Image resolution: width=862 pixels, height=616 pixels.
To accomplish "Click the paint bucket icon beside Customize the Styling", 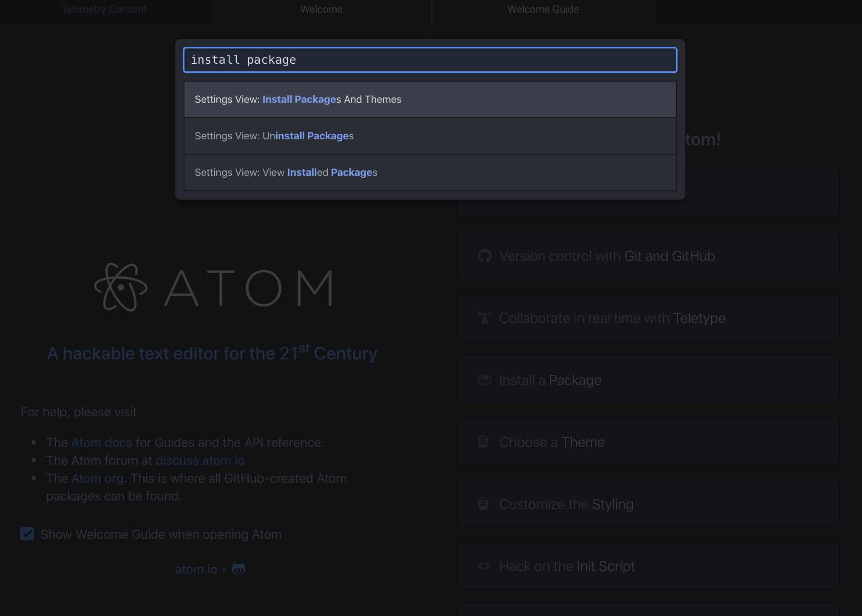I will click(483, 504).
